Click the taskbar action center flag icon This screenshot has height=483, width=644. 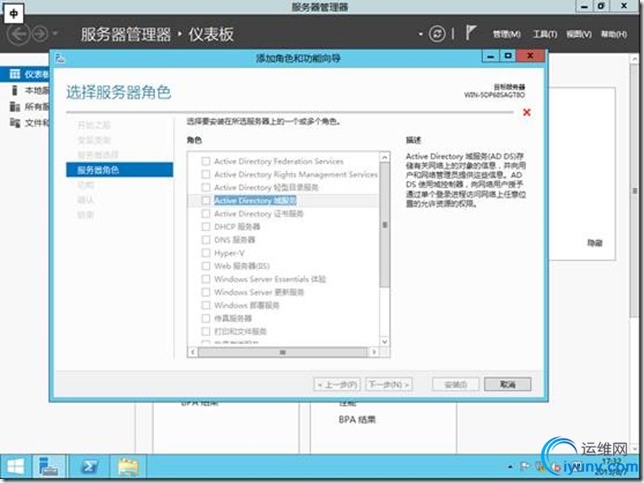tap(525, 466)
